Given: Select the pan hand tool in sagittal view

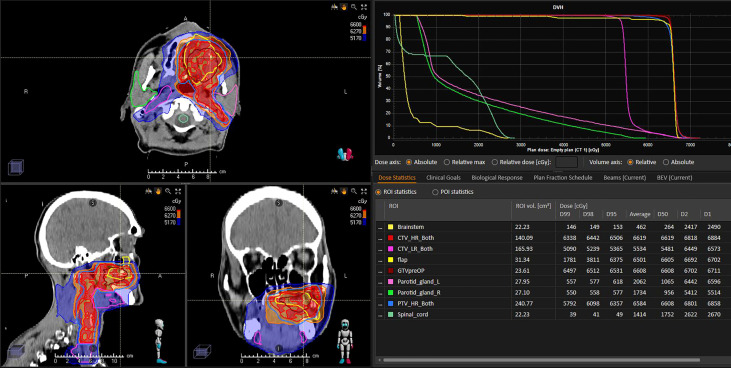Looking at the screenshot, I should tap(158, 191).
